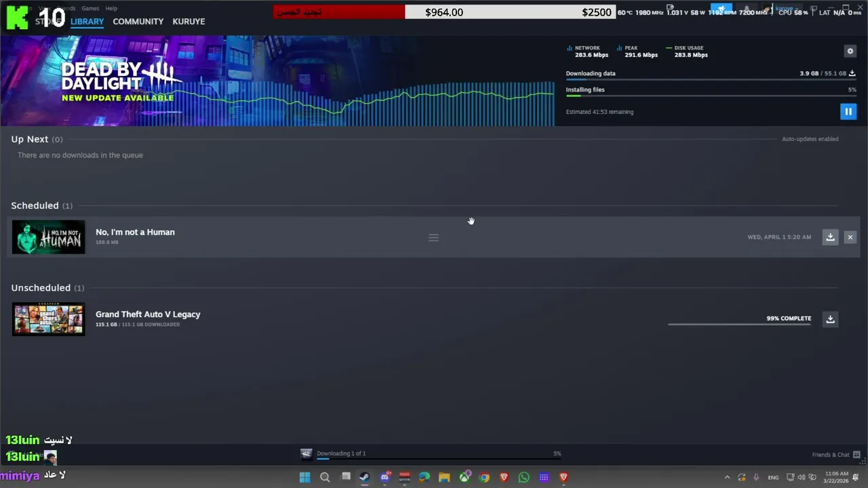Viewport: 868px width, 488px height.
Task: Open Xbox app from taskbar
Action: click(x=465, y=477)
